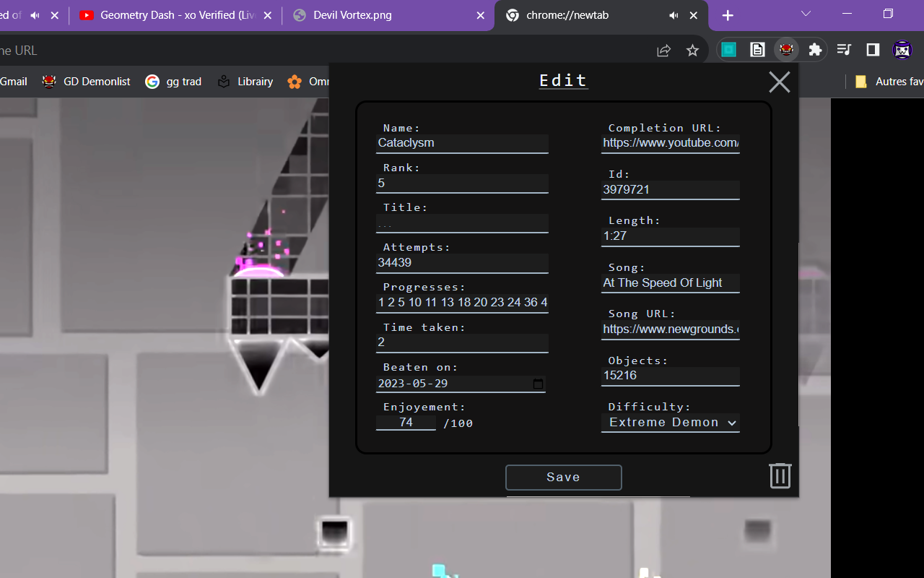The height and width of the screenshot is (578, 924).
Task: Open the calendar picker for Beaten on date
Action: [x=537, y=384]
